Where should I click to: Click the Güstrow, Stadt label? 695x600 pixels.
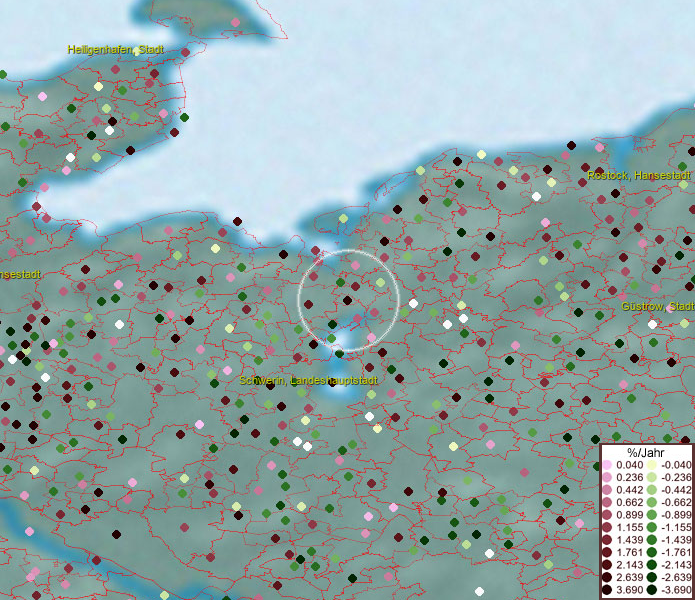[x=657, y=306]
